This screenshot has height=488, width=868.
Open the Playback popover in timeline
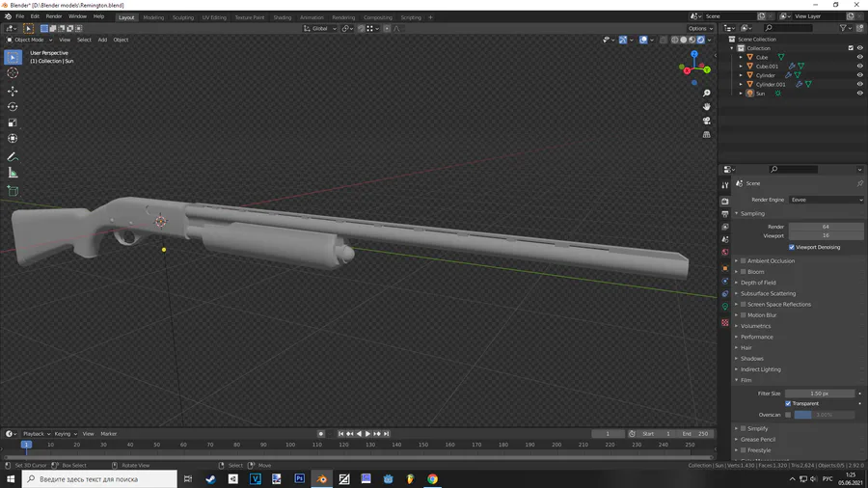[x=36, y=434]
